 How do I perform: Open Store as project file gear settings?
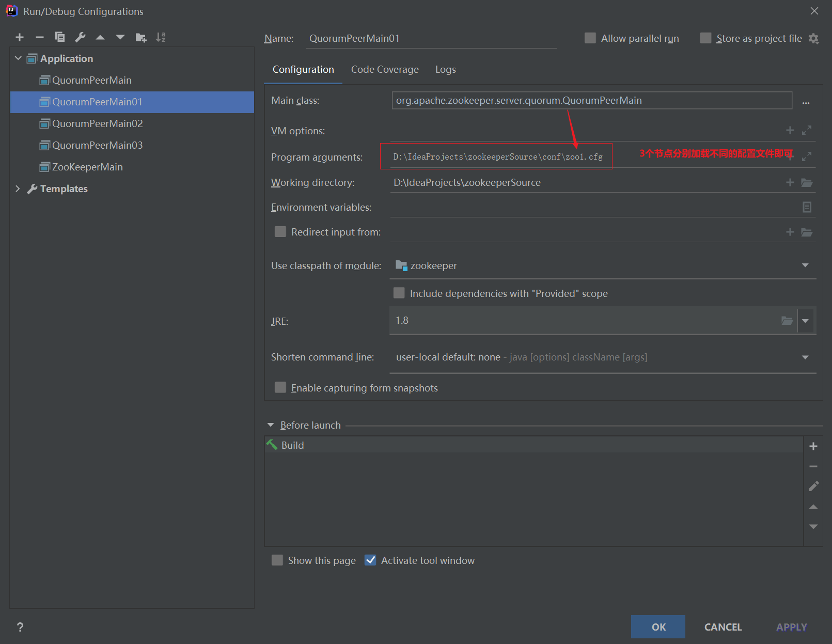pyautogui.click(x=813, y=39)
